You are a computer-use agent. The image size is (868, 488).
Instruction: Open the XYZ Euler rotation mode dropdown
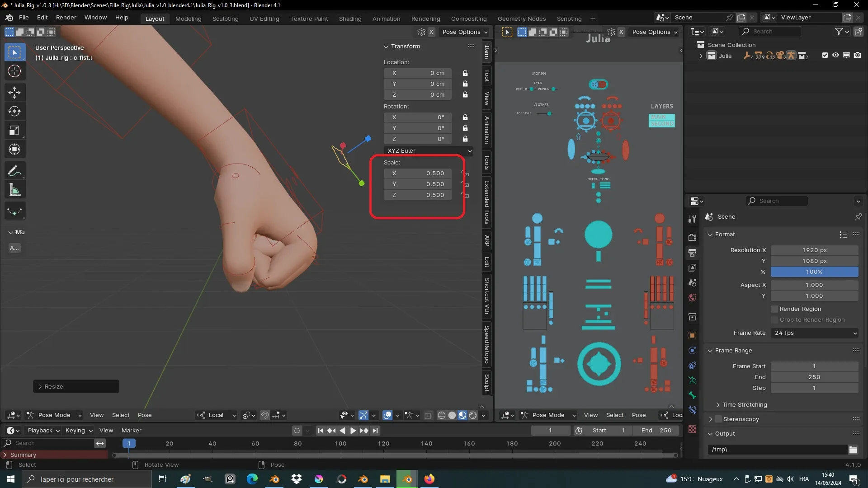click(x=429, y=150)
